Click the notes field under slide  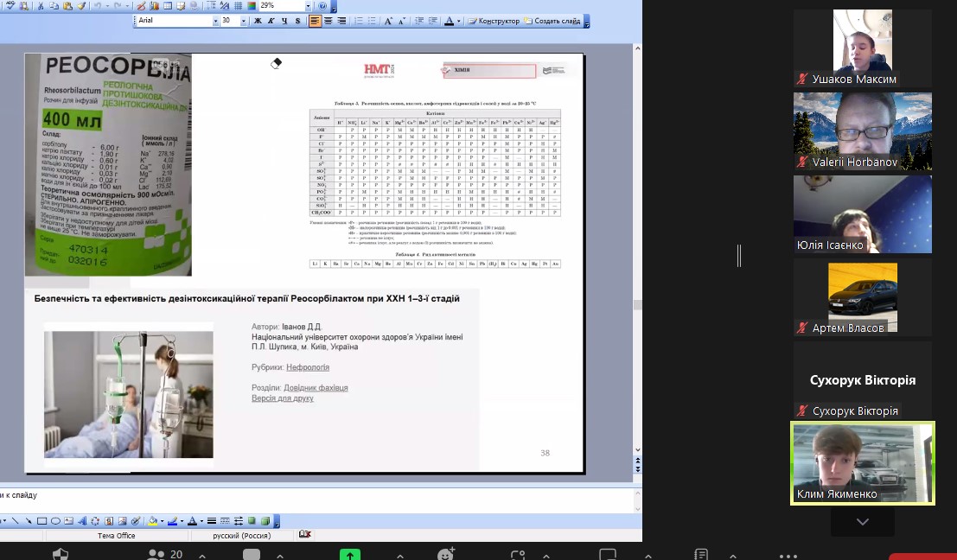pos(317,500)
